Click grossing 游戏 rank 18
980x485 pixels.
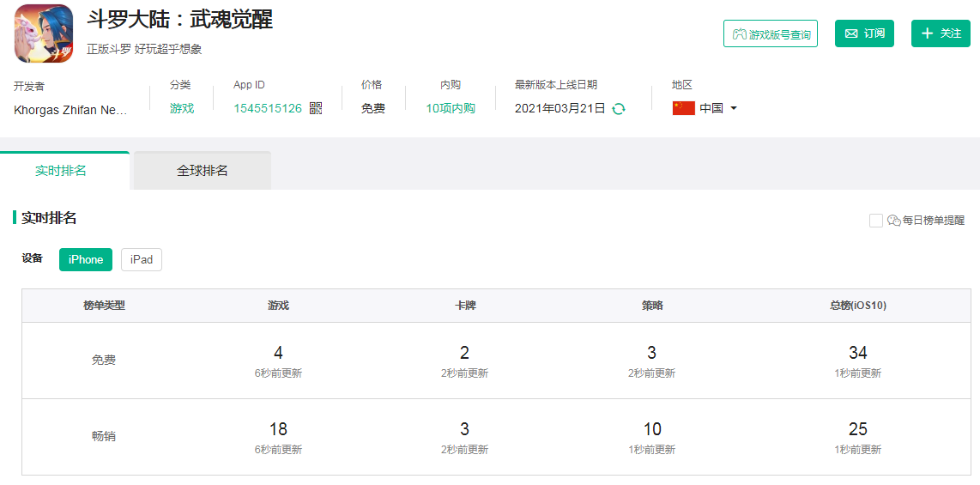[278, 429]
